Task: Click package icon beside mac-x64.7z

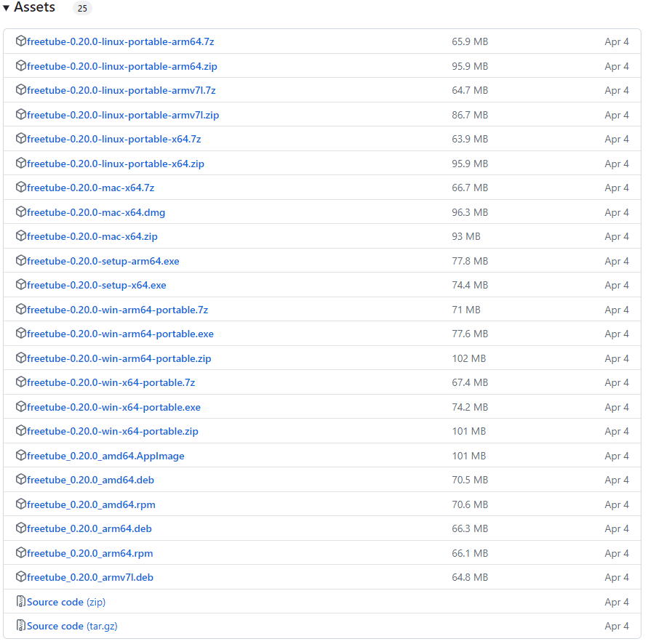Action: click(x=20, y=187)
